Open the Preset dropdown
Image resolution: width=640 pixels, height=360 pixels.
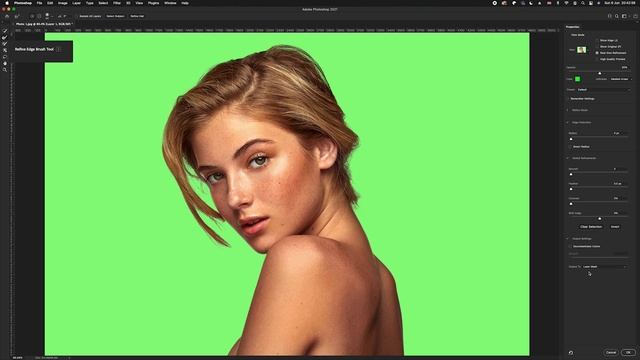pos(603,89)
